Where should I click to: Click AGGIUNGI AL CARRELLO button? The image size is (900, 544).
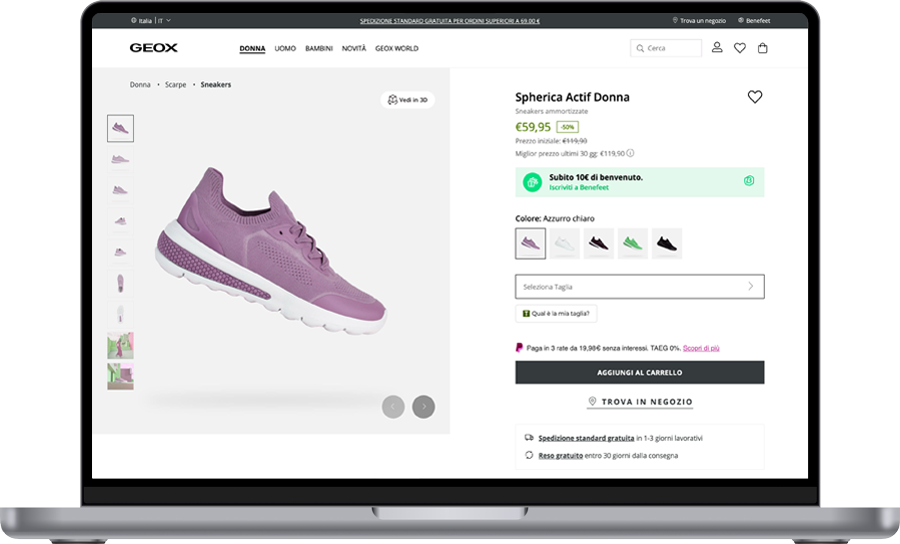(x=639, y=372)
